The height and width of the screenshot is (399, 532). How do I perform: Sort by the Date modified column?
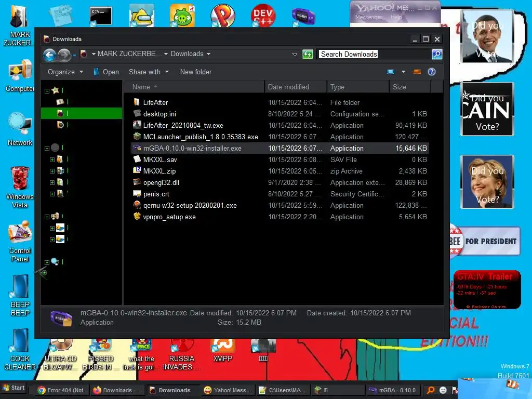tap(296, 87)
